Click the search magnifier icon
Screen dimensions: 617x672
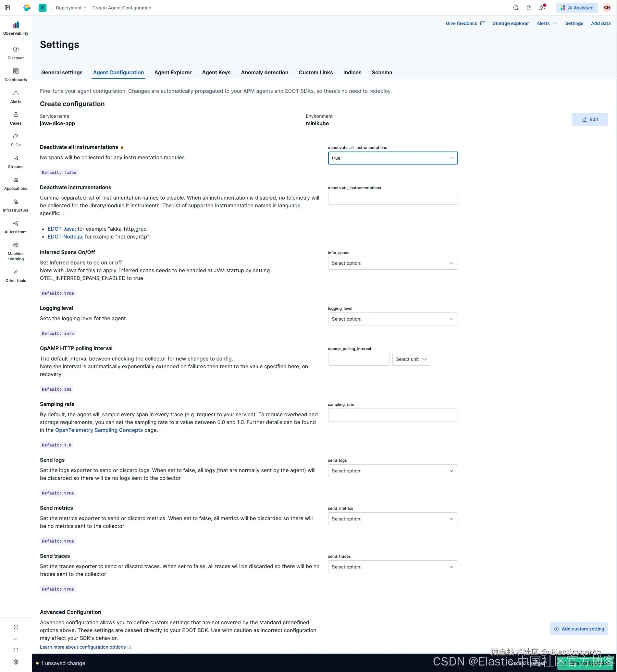point(516,8)
